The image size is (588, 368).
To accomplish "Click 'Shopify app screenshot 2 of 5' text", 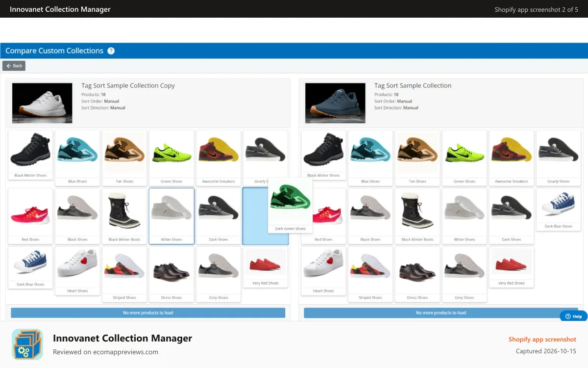I will [536, 9].
